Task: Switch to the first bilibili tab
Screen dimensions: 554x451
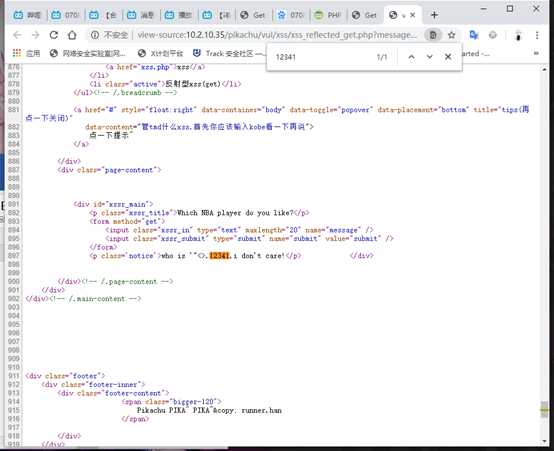Action: [27, 15]
